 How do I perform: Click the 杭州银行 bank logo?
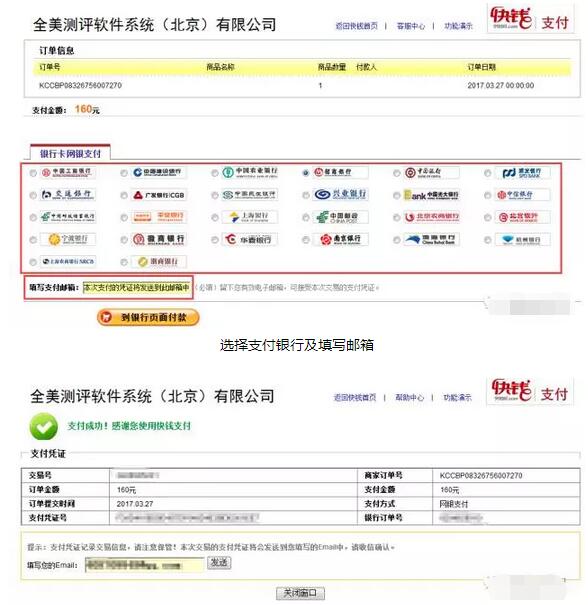[522, 239]
